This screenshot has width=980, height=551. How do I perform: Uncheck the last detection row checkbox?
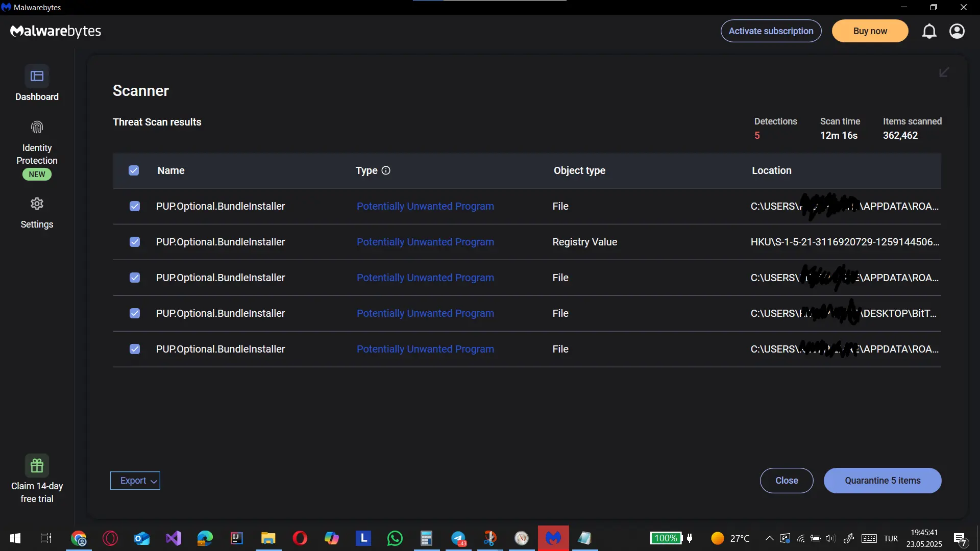coord(135,349)
